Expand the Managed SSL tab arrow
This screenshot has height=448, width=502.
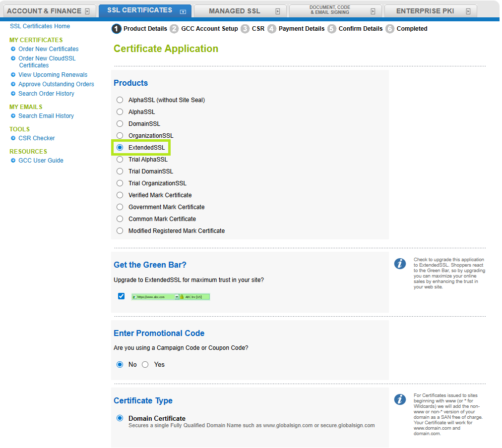pyautogui.click(x=277, y=11)
